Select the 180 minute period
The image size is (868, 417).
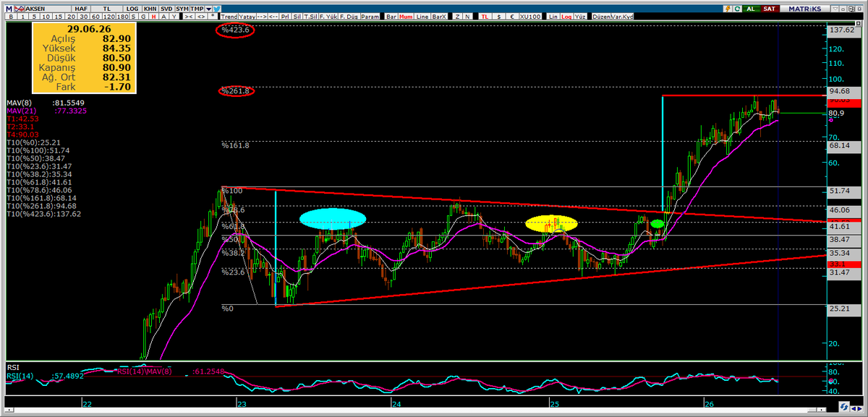tap(123, 17)
